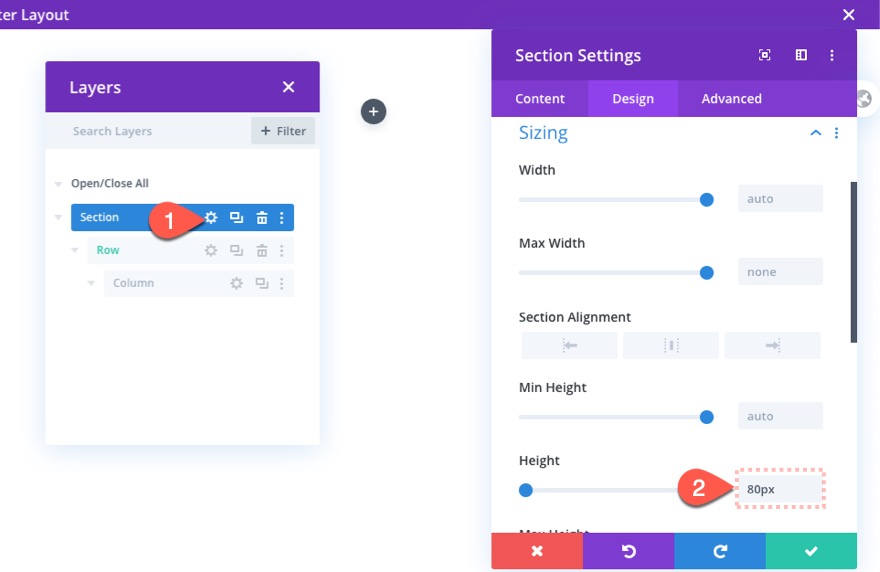Add new section with plus button
The image size is (880, 572).
coord(373,111)
